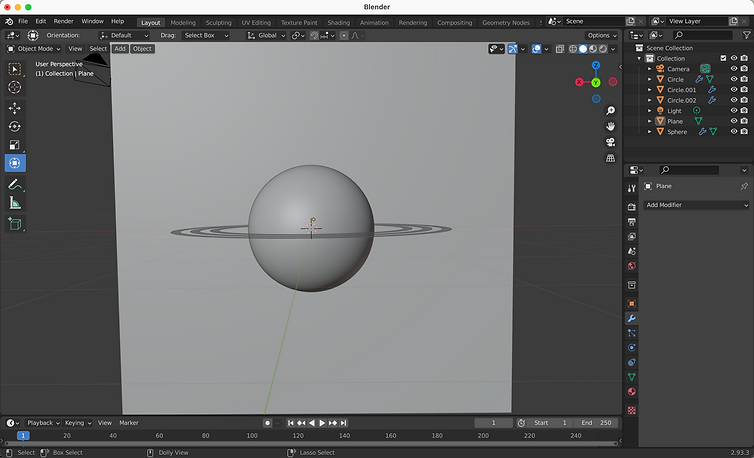Click frame 1 playhead marker
Image resolution: width=754 pixels, height=458 pixels.
pos(23,435)
